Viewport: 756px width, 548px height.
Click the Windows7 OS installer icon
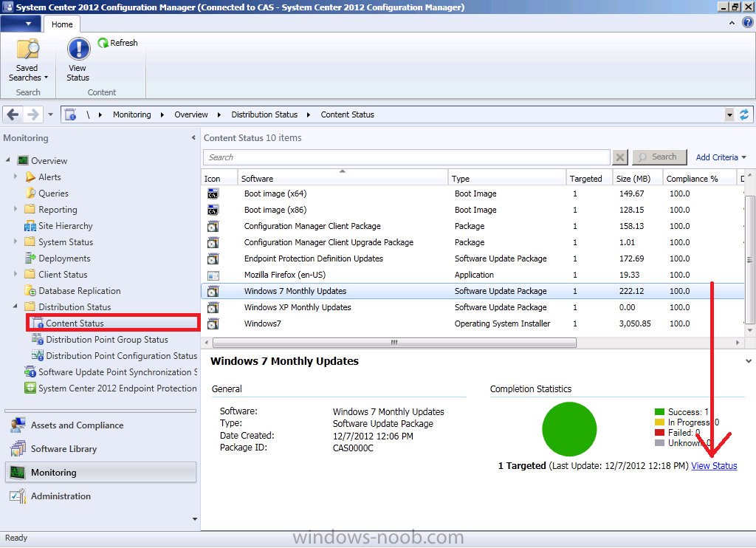[213, 323]
